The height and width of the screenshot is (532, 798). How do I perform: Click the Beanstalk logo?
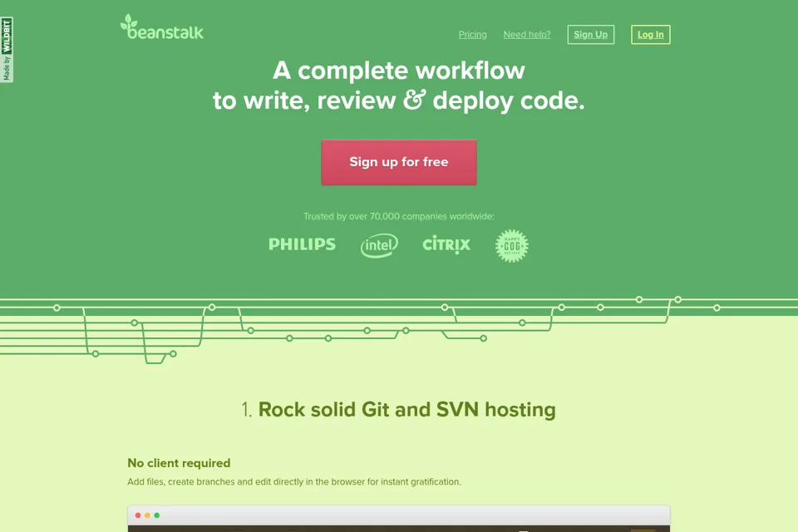click(x=162, y=27)
